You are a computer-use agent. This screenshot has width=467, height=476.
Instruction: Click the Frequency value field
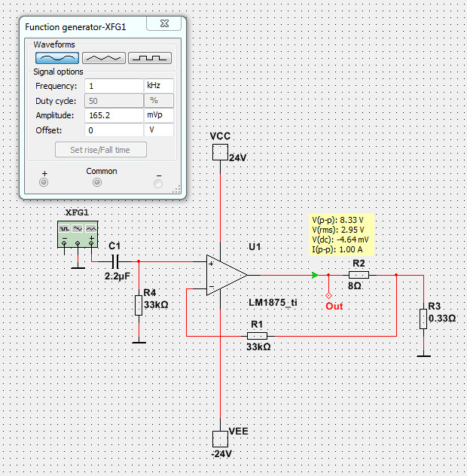(114, 86)
